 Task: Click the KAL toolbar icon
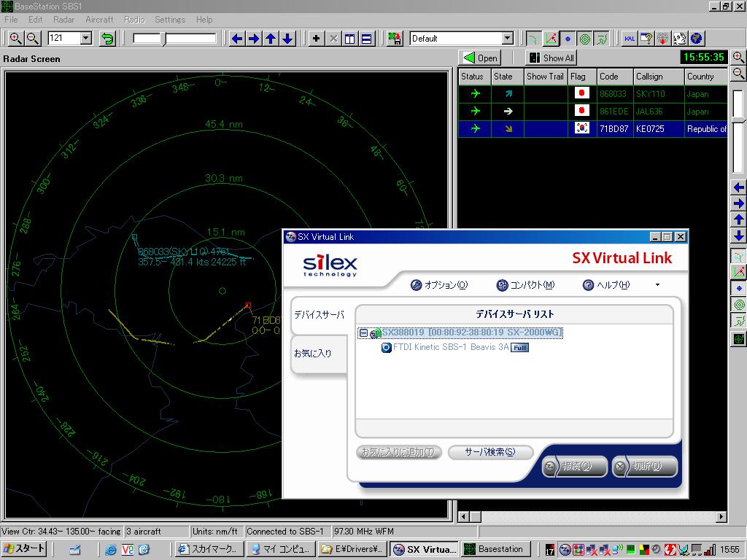point(630,39)
